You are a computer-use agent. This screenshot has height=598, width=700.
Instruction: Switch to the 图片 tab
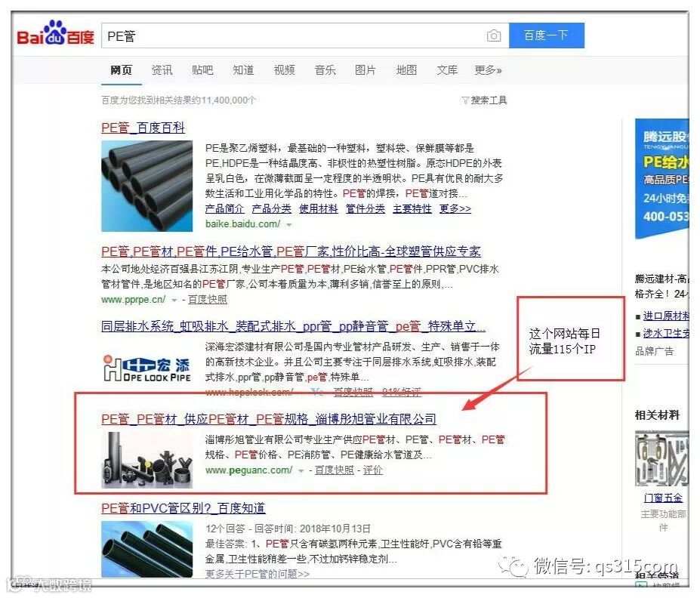pos(365,70)
